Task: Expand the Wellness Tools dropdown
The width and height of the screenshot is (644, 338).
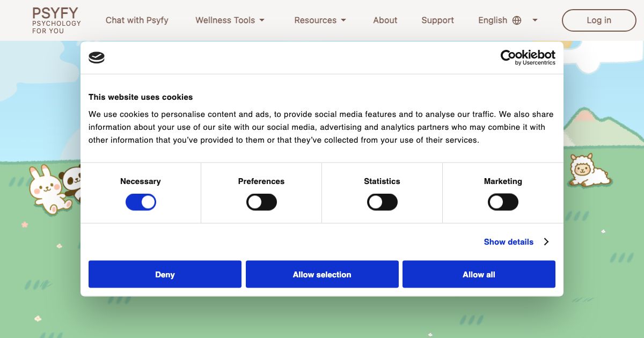Action: (230, 20)
